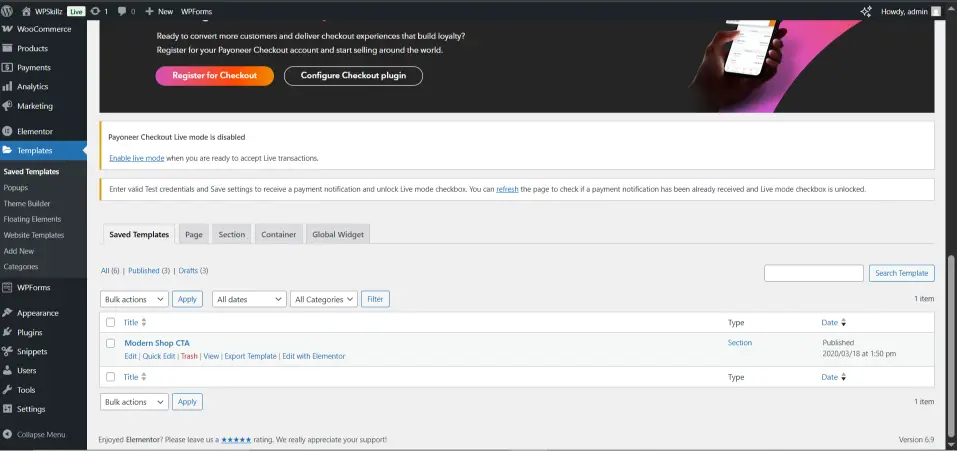This screenshot has height=451, width=957.
Task: Switch to the Container tab
Action: (x=279, y=234)
